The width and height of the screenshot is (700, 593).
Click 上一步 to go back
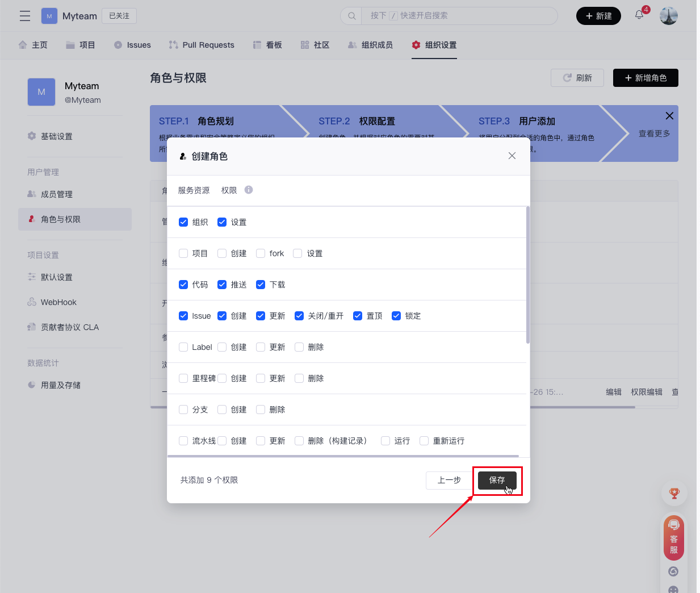pos(448,480)
